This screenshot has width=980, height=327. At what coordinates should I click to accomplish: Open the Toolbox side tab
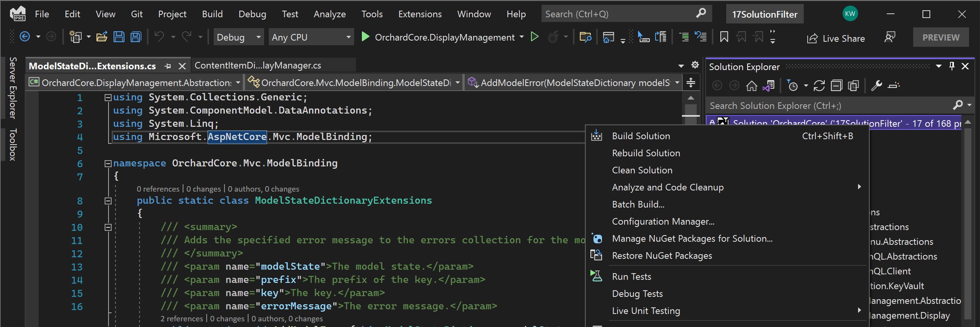tap(12, 145)
